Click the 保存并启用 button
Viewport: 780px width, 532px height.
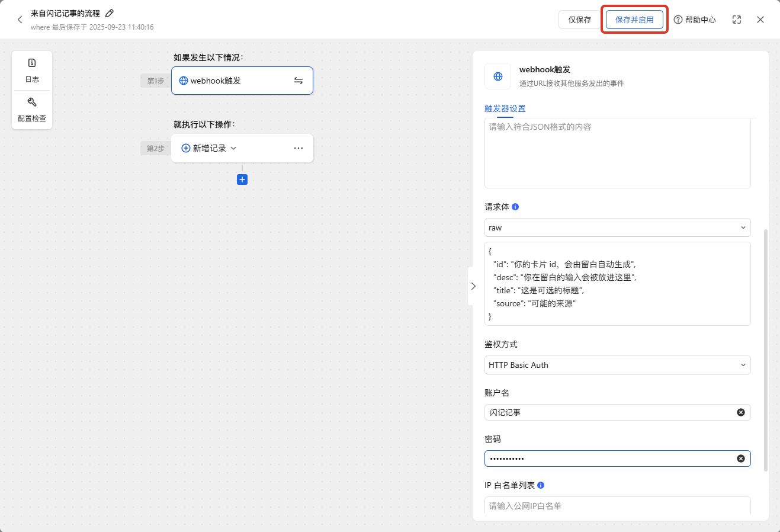(634, 19)
